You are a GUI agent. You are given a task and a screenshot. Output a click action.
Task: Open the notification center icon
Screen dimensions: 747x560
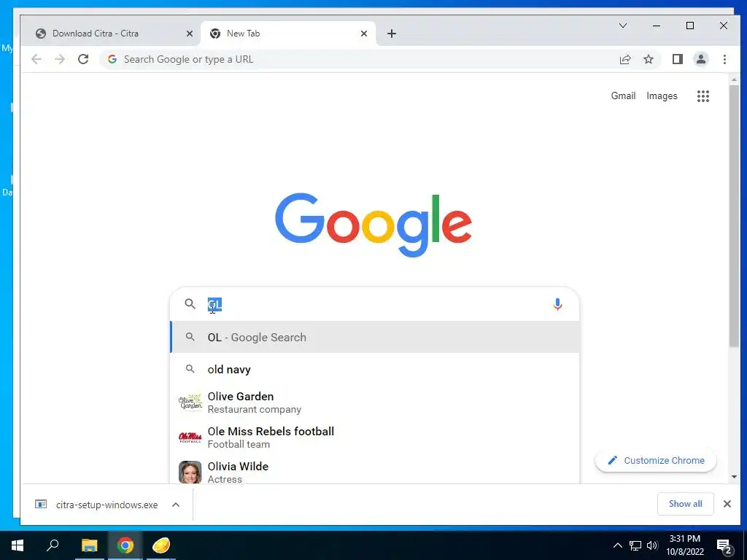pos(724,547)
